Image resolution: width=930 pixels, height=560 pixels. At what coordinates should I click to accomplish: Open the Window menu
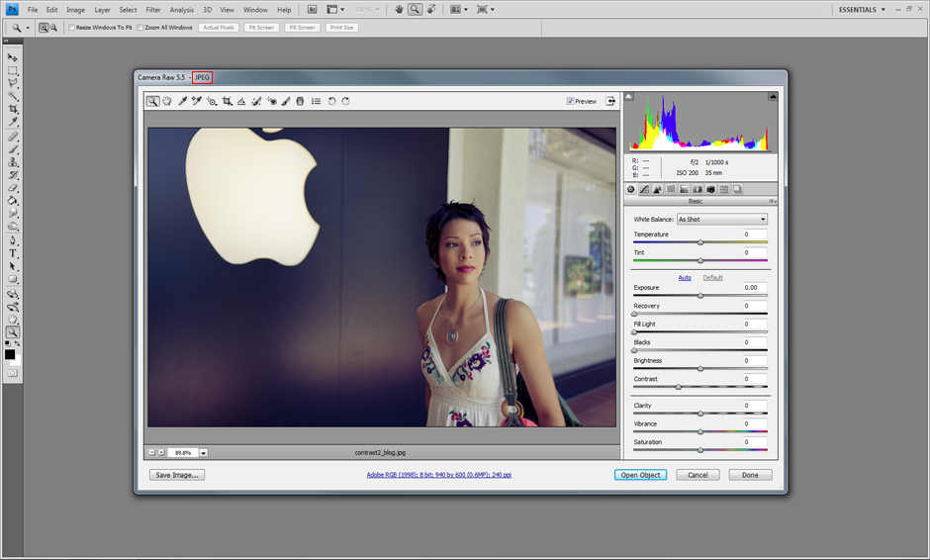click(x=255, y=10)
